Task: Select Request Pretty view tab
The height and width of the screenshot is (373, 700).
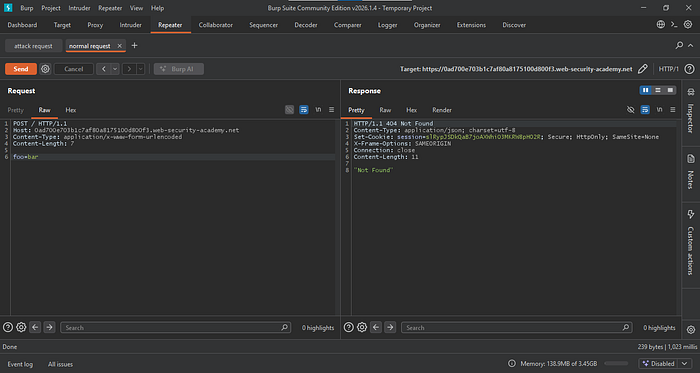Action: [16, 110]
